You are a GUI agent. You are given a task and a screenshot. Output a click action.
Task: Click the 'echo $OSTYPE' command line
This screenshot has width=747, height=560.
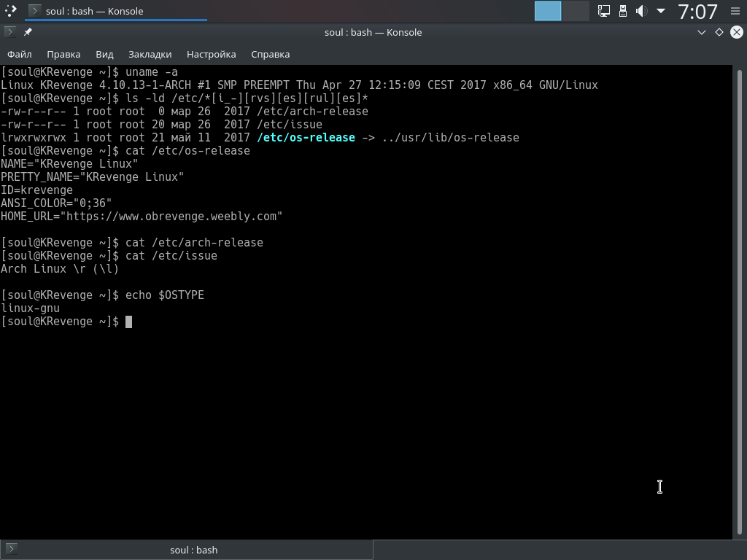click(x=102, y=295)
